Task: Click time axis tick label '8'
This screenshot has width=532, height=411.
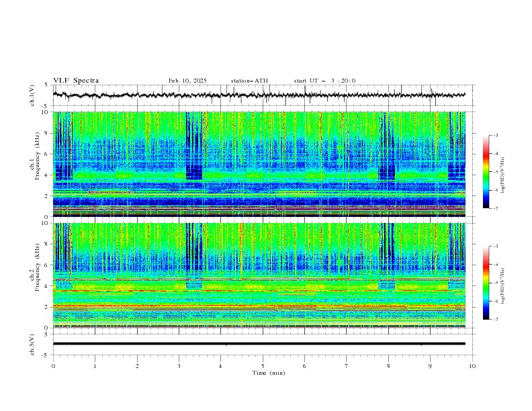Action: 388,366
